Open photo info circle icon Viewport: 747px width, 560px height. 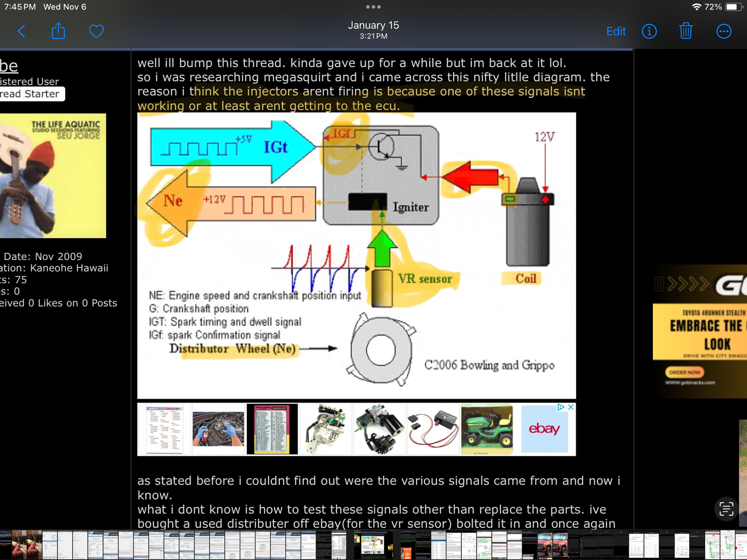tap(649, 31)
